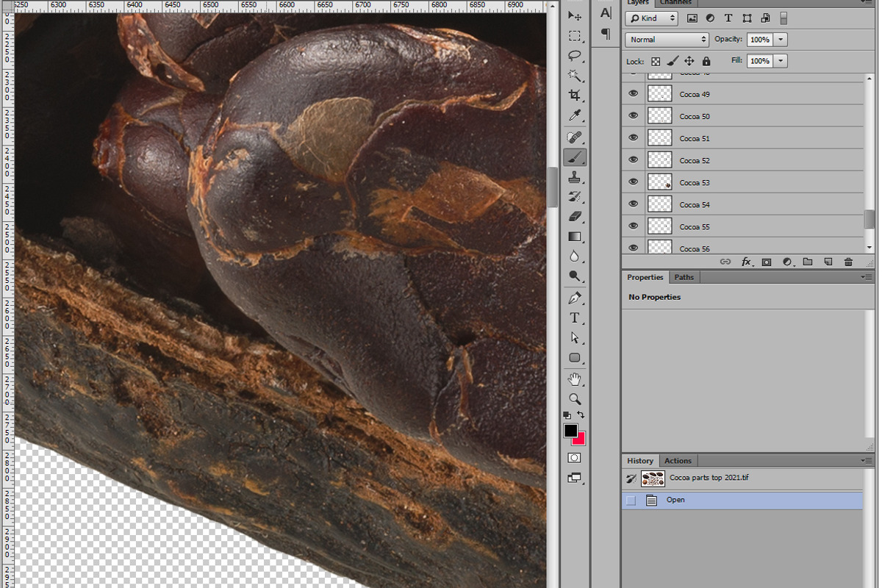This screenshot has height=588, width=882.
Task: Add a layer style (fx)
Action: coord(746,262)
